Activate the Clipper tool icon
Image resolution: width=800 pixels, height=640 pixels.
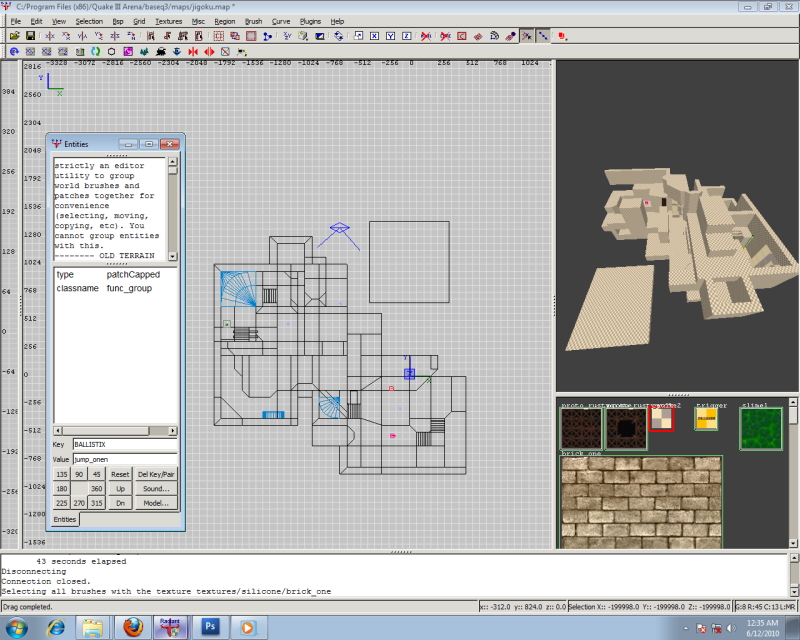click(267, 36)
